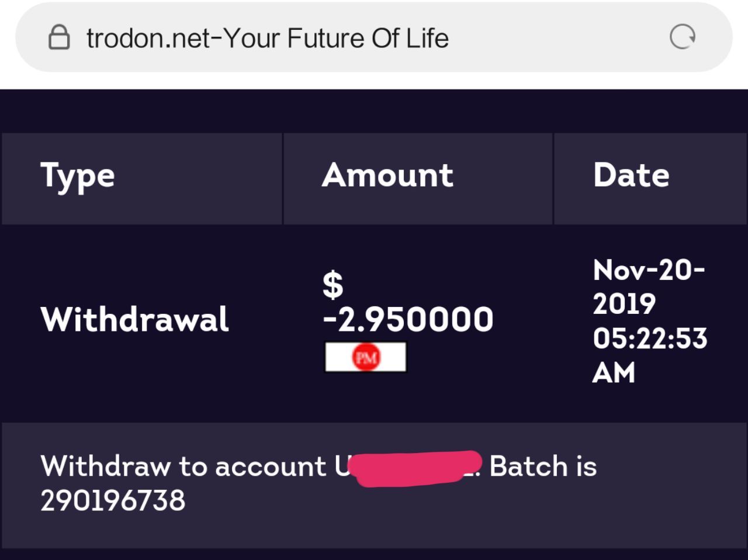Screen dimensions: 748x560
Task: Select the Amount column header
Action: [x=387, y=176]
